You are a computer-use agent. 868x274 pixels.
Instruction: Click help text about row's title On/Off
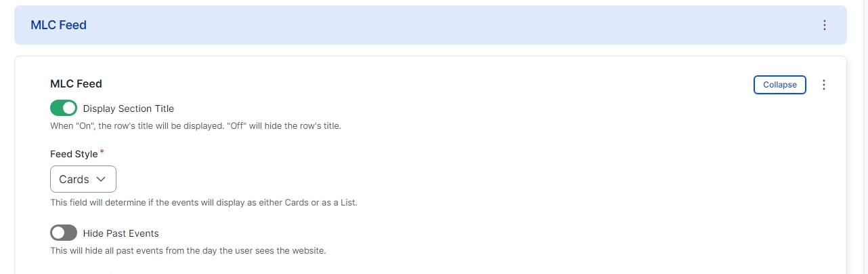pyautogui.click(x=196, y=126)
